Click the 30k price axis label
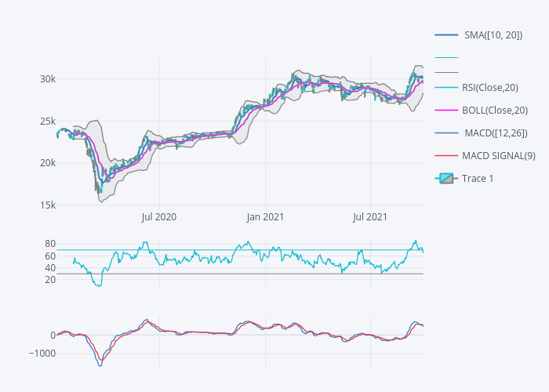This screenshot has height=392, width=549. point(47,79)
